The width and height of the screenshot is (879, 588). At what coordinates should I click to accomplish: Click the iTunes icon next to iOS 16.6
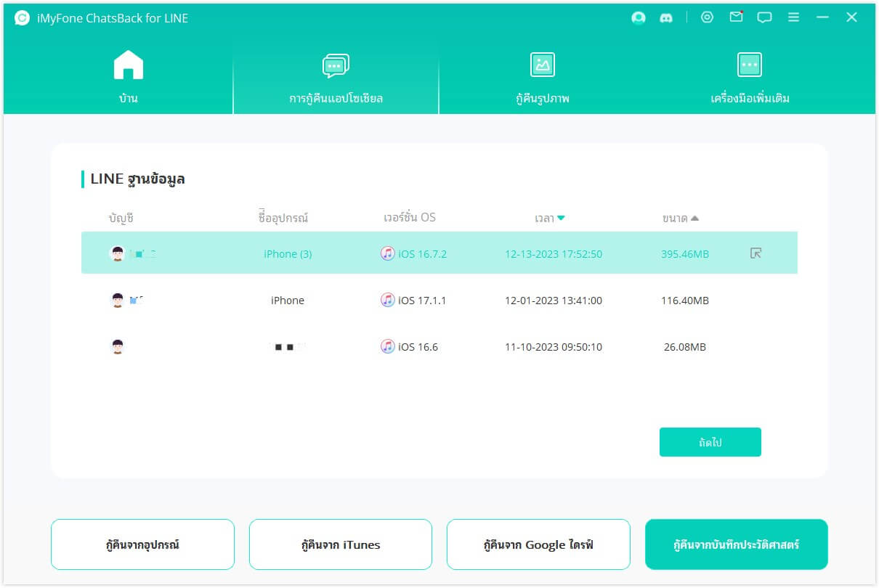[388, 346]
